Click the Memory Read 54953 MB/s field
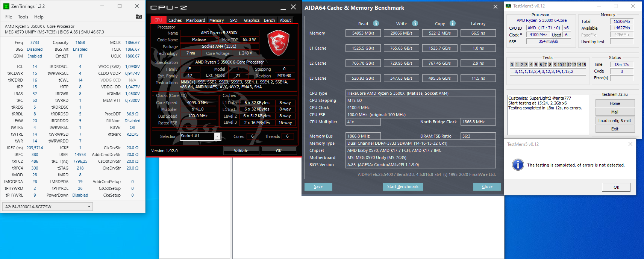Image resolution: width=644 pixels, height=259 pixels. click(x=363, y=33)
